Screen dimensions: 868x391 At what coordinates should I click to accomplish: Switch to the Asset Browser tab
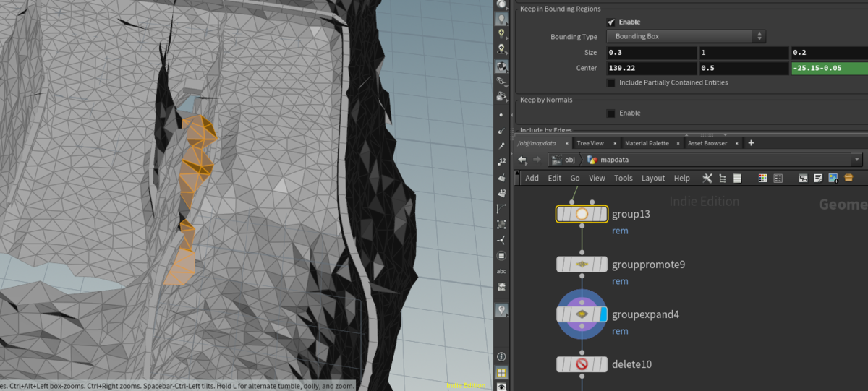coord(707,143)
